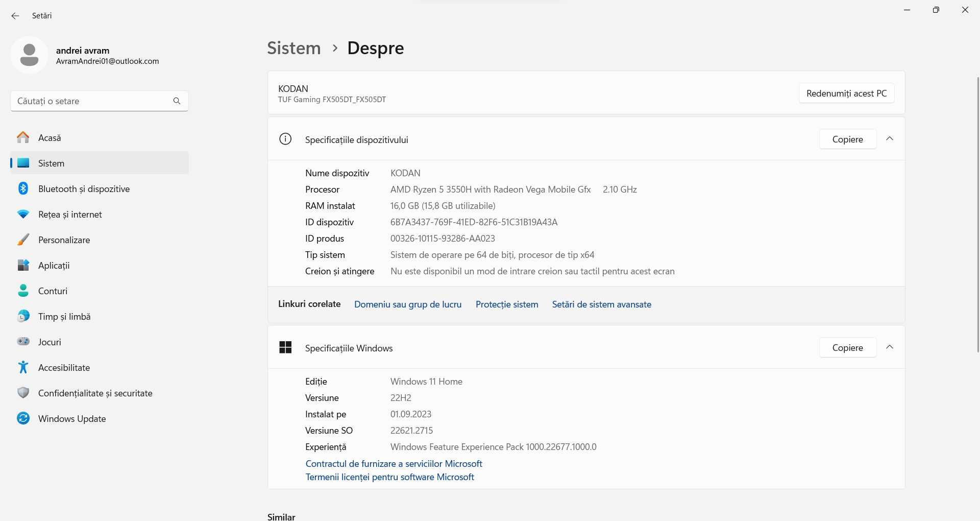Click the back arrow in Settings header
Viewport: 980px width, 521px height.
click(15, 16)
